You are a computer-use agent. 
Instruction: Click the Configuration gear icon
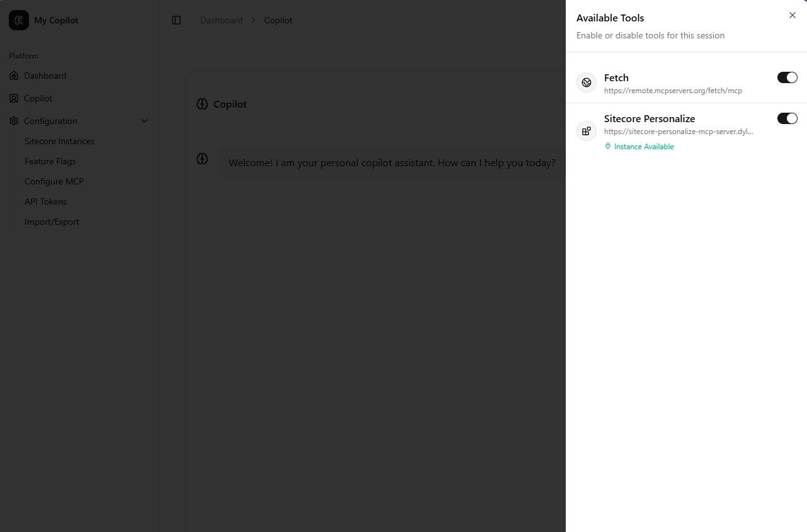(x=14, y=121)
